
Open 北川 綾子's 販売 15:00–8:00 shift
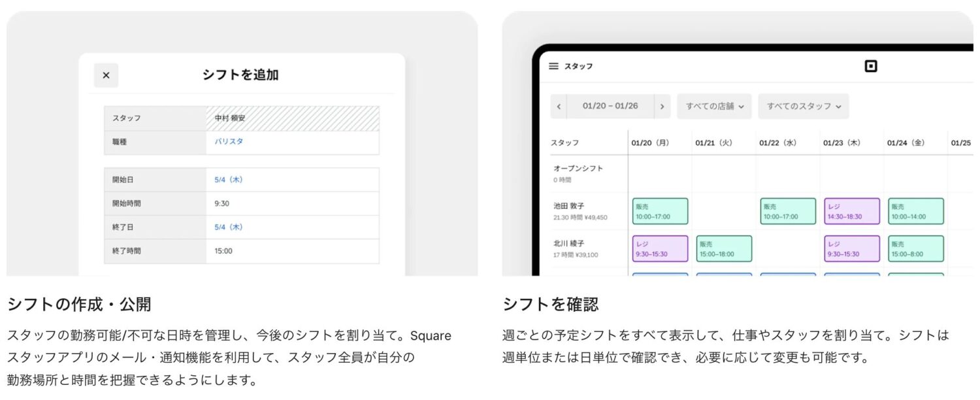coord(916,249)
